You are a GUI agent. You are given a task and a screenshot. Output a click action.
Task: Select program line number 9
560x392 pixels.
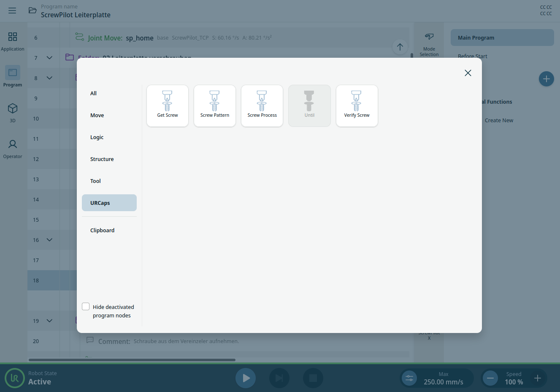tap(36, 98)
